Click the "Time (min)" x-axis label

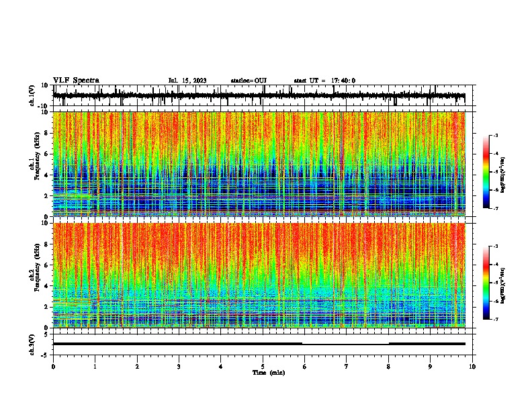click(269, 373)
